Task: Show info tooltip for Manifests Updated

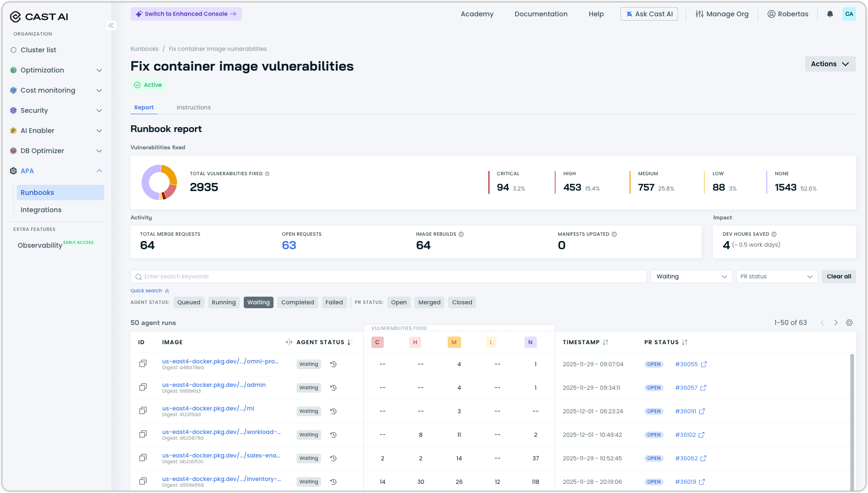Action: click(614, 234)
